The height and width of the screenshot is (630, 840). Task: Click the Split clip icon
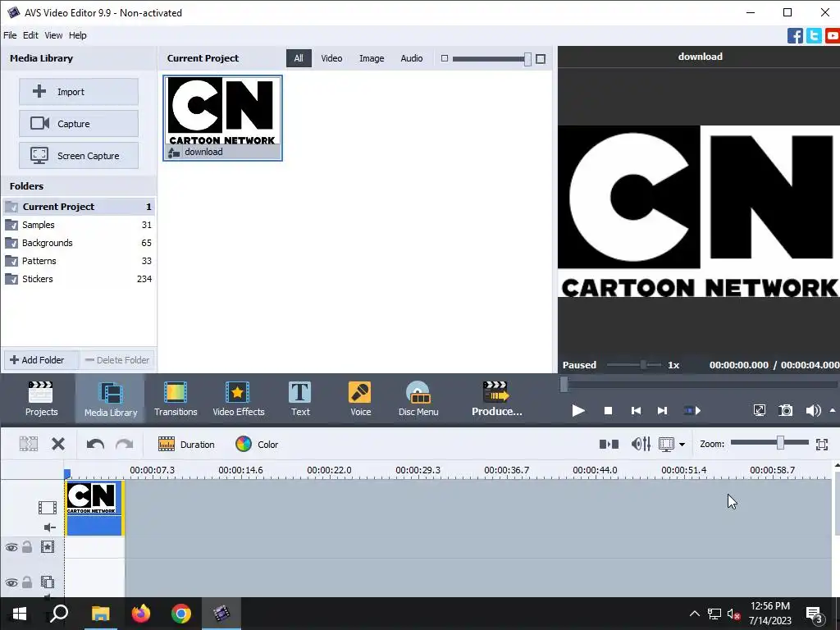[x=29, y=444]
